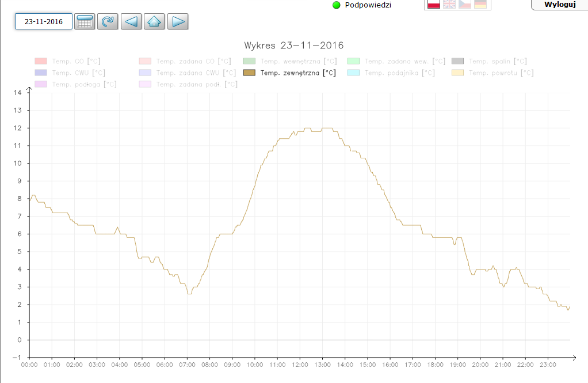Switch language to German flag
Image resolution: width=588 pixels, height=383 pixels.
pos(480,5)
